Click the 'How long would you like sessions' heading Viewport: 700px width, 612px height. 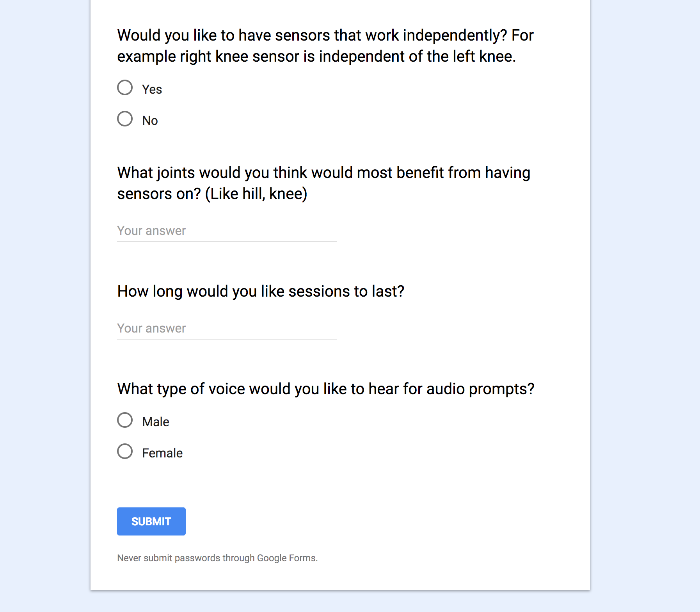click(261, 291)
